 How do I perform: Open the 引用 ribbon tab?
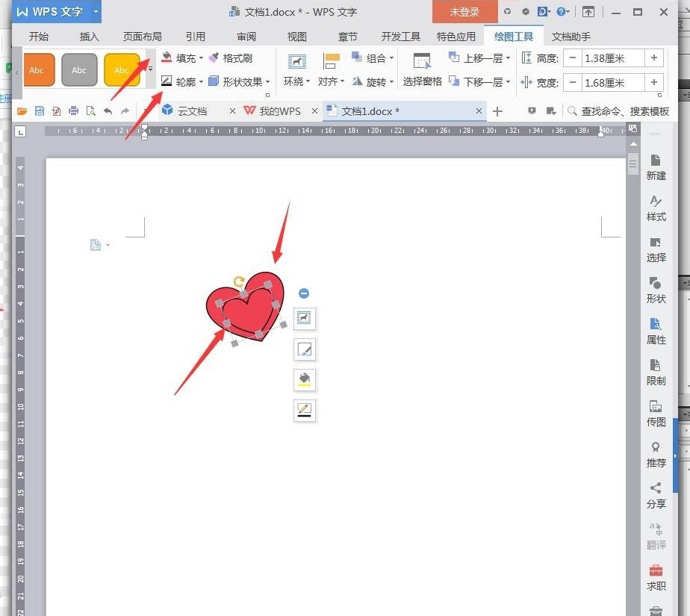[x=196, y=37]
